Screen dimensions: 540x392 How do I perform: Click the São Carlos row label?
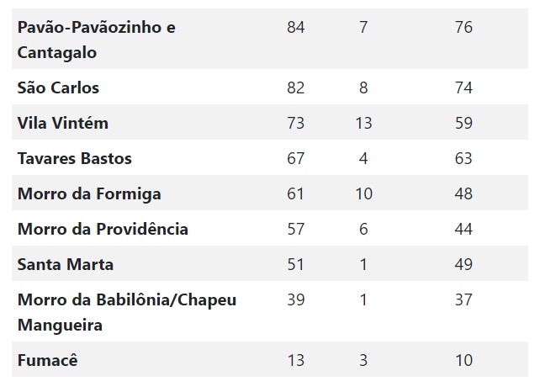point(58,87)
